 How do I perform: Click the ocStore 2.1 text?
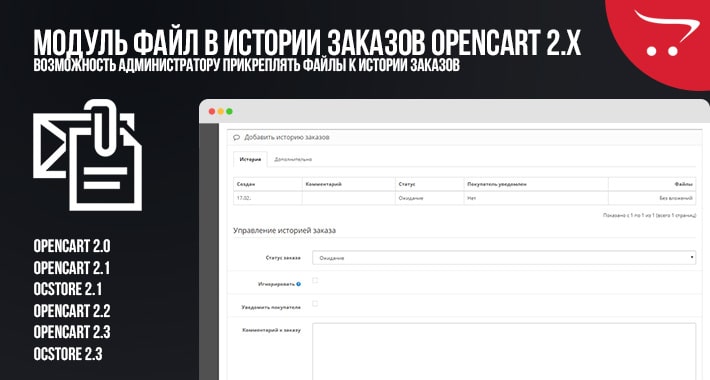(x=68, y=289)
